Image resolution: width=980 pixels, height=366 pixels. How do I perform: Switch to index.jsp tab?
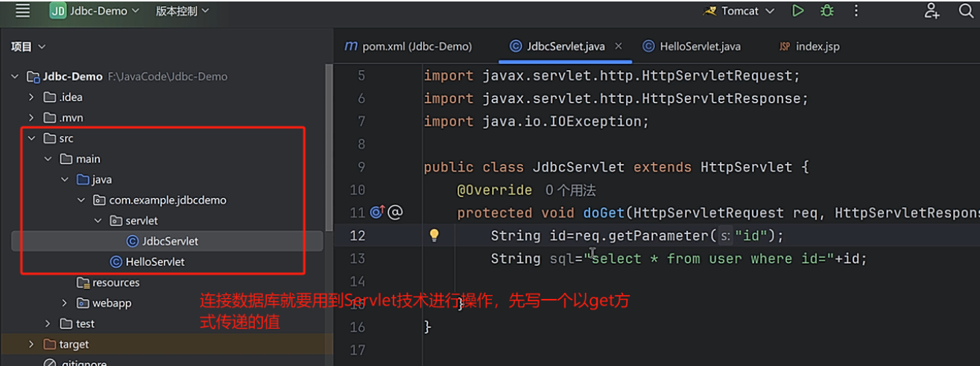pos(809,46)
